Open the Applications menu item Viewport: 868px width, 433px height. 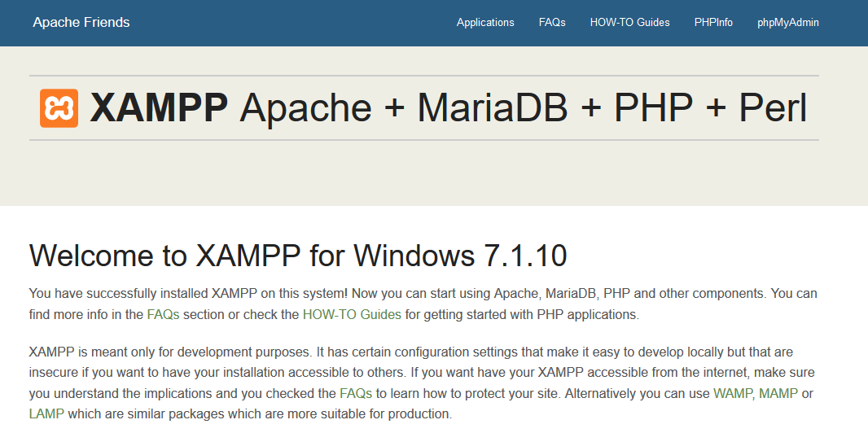[x=485, y=23]
